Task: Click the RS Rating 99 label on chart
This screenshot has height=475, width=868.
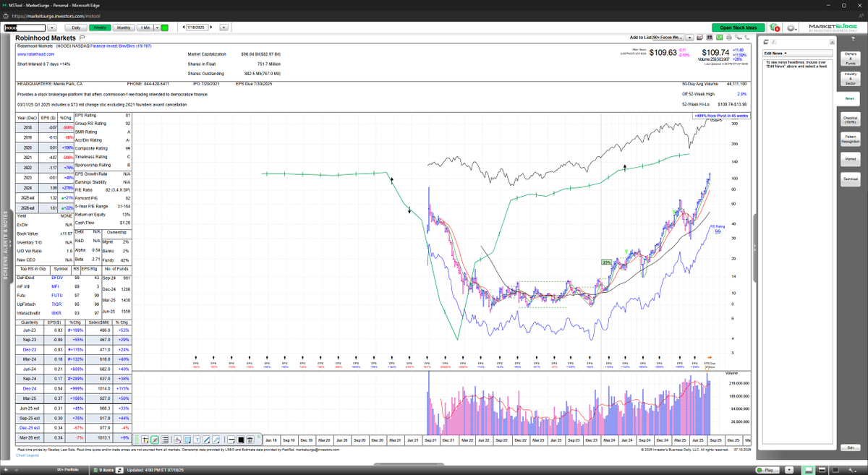Action: 718,229
